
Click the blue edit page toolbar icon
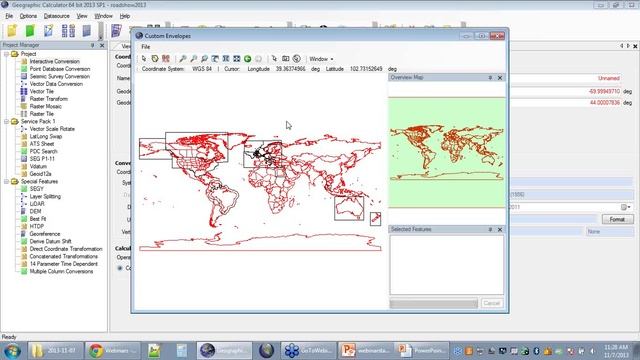click(48, 31)
